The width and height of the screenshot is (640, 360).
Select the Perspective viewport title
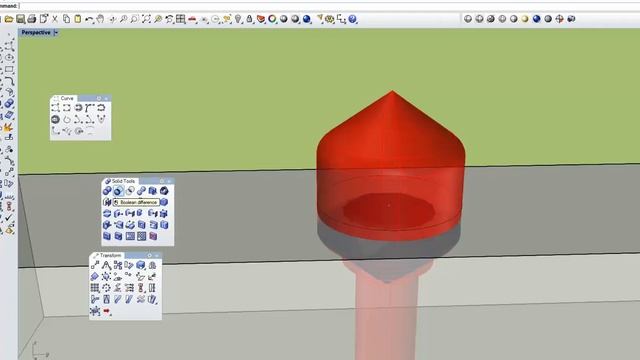coord(36,33)
